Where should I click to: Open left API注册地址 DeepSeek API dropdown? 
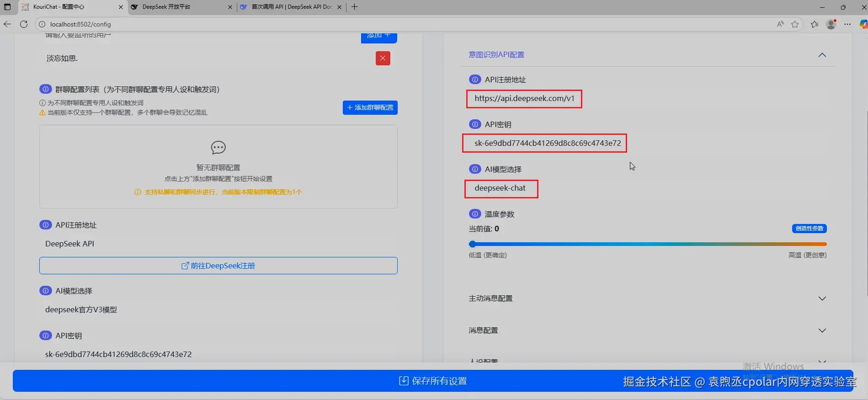point(218,244)
